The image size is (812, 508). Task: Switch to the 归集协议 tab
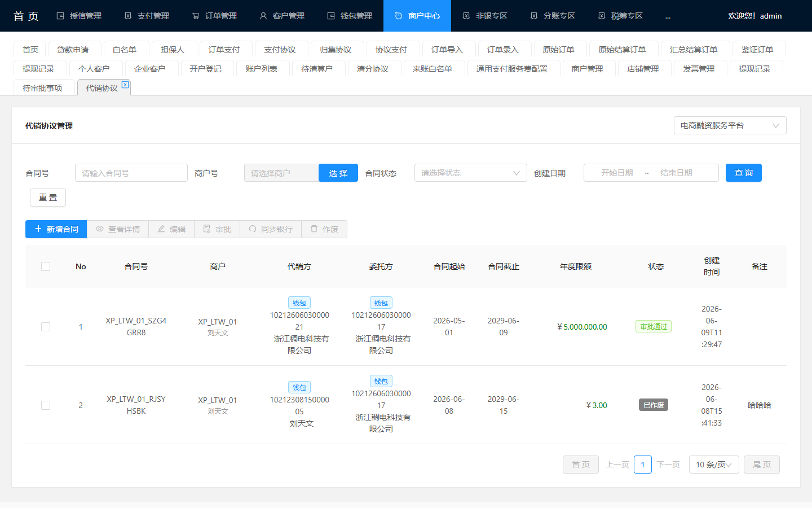336,50
